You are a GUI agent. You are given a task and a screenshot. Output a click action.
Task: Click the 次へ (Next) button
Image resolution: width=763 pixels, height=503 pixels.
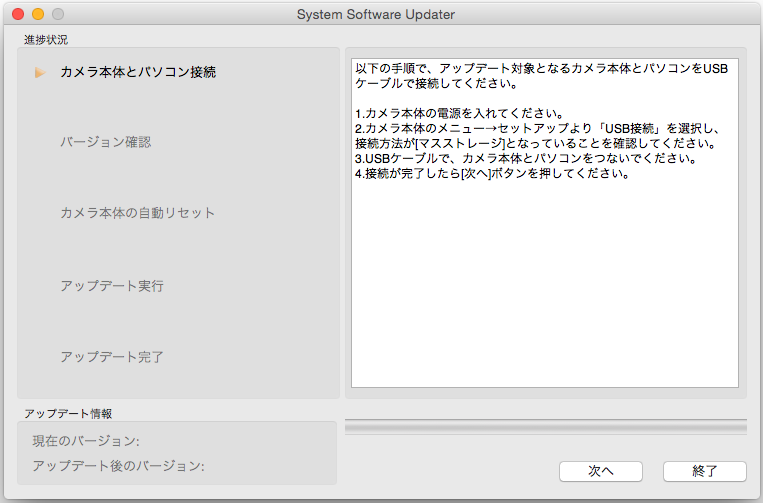600,471
